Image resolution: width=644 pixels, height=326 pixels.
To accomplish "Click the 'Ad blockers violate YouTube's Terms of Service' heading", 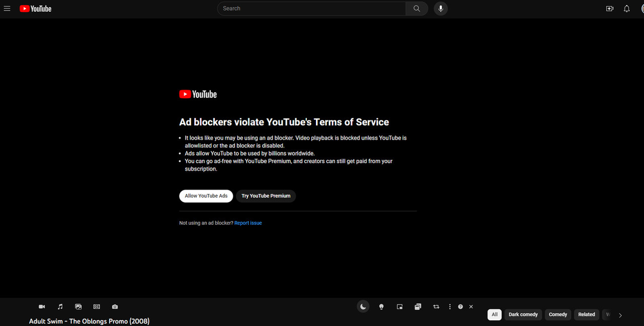I will 284,122.
